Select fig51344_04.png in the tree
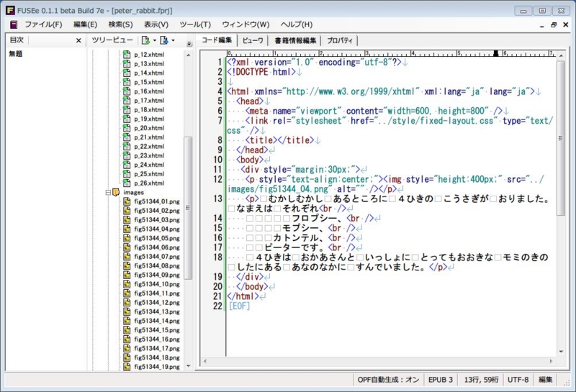 [x=157, y=229]
